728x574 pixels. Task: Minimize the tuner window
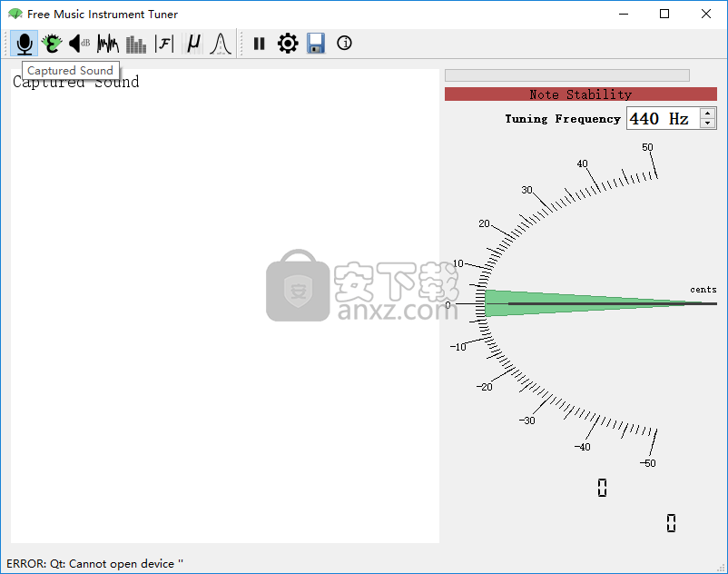click(624, 14)
